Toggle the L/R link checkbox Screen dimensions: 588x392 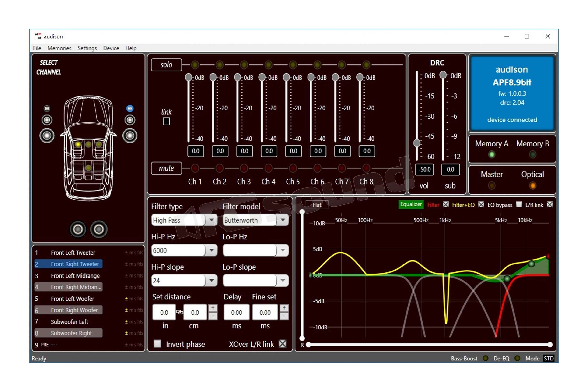[549, 204]
